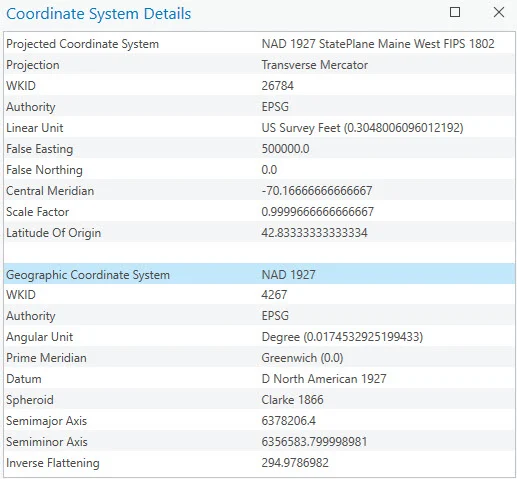Image resolution: width=517 pixels, height=479 pixels.
Task: Click the Latitude Of Origin value
Action: (x=314, y=233)
